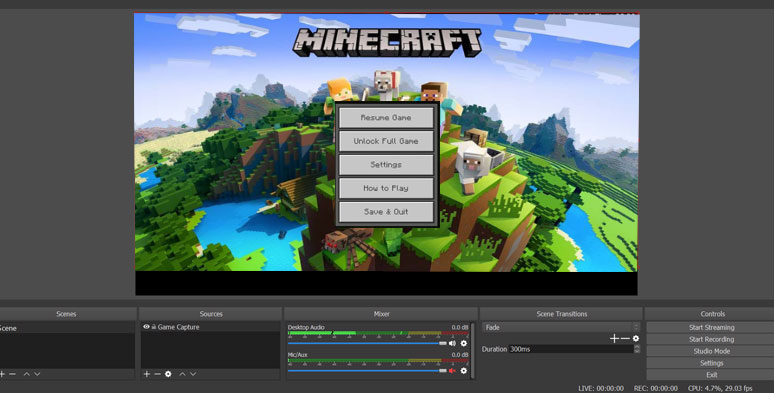Click the Sources panel header
Image resolution: width=774 pixels, height=393 pixels.
[211, 314]
